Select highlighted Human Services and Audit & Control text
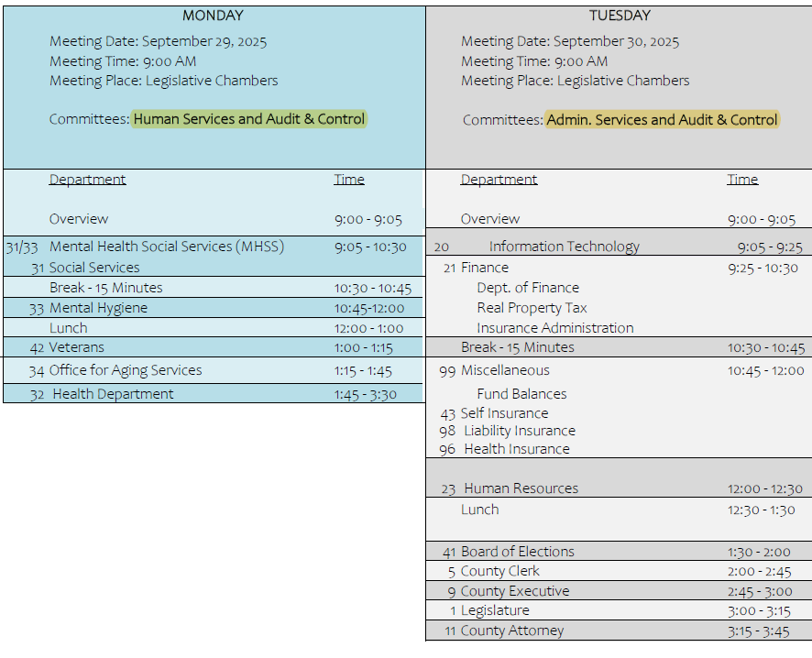The image size is (812, 658). [x=249, y=119]
